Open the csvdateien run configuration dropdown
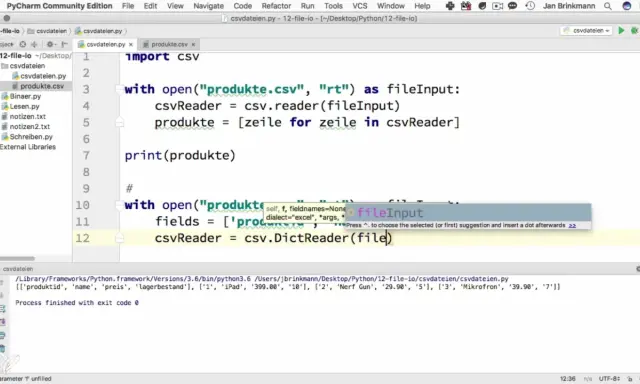The image size is (640, 384). click(x=586, y=31)
